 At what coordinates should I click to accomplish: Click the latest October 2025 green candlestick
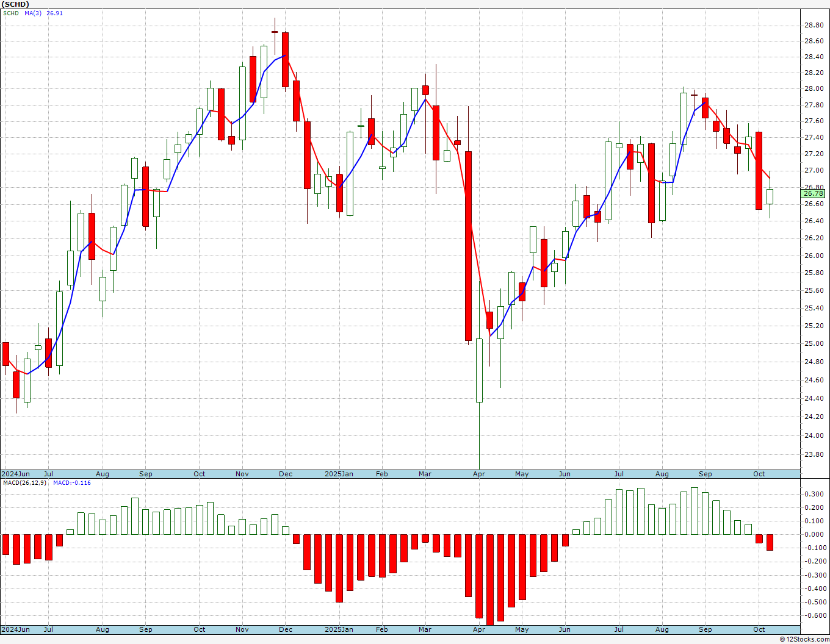[x=770, y=196]
